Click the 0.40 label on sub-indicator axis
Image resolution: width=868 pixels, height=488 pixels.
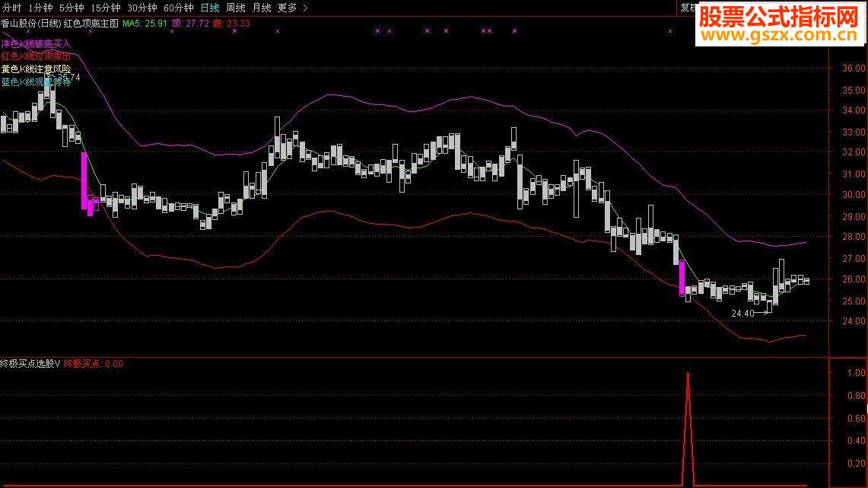tap(857, 441)
